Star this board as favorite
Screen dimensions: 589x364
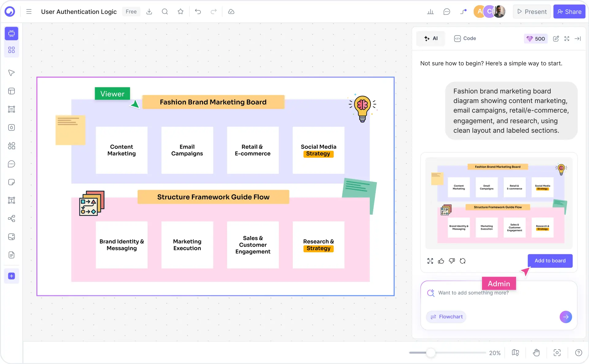click(180, 11)
